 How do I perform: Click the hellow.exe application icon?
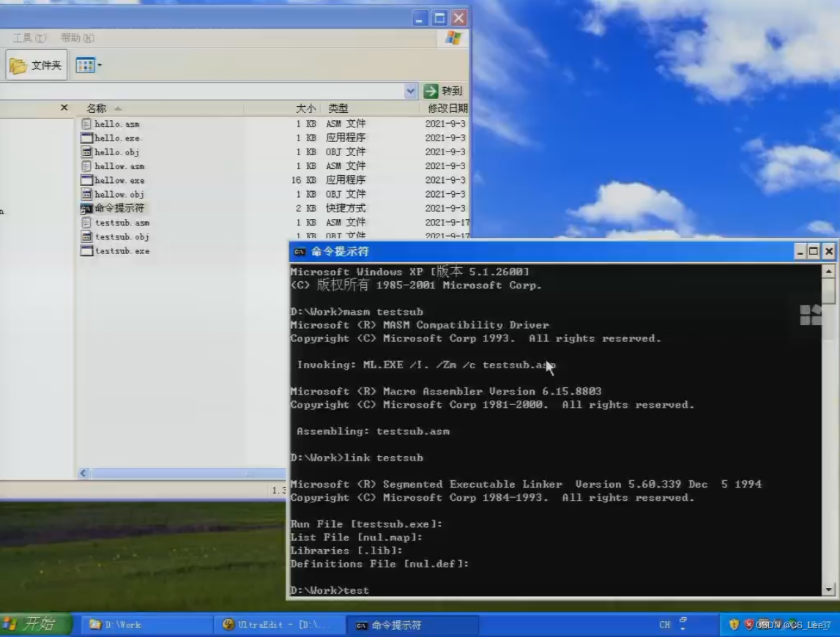86,180
